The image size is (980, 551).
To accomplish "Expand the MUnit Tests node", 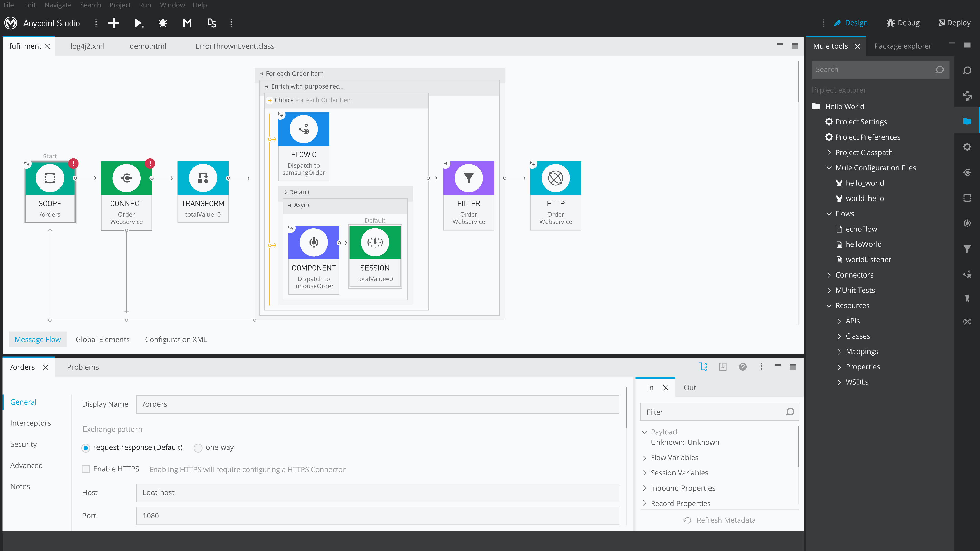I will pos(829,290).
